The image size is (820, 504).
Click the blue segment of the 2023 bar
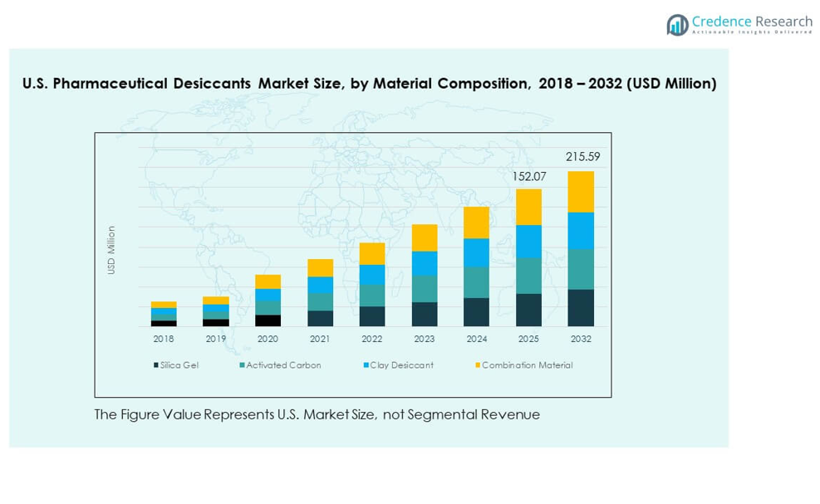click(425, 263)
